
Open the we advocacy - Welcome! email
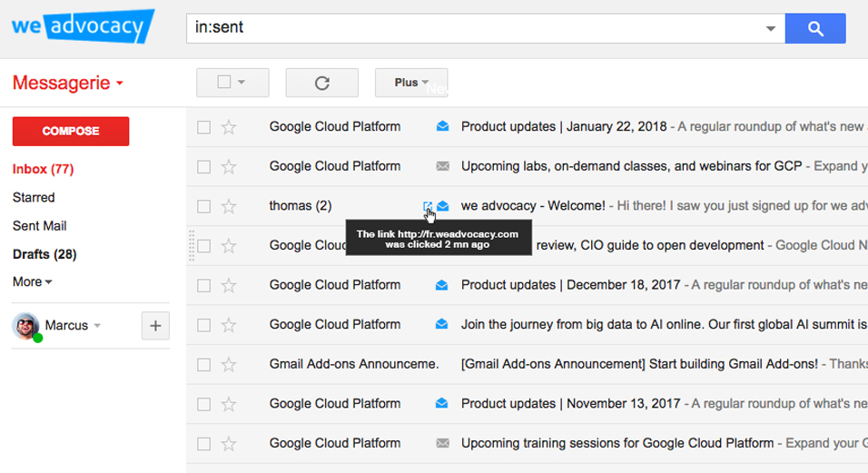pos(533,206)
